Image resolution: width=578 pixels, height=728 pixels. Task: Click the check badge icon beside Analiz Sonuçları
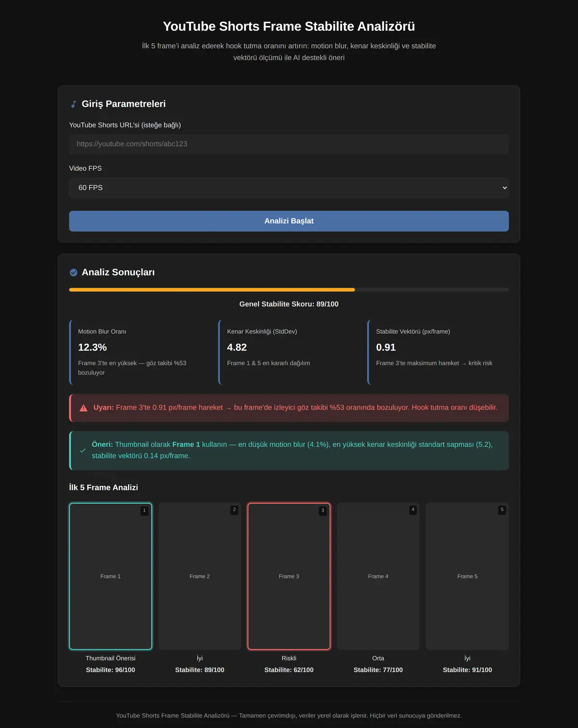click(74, 273)
